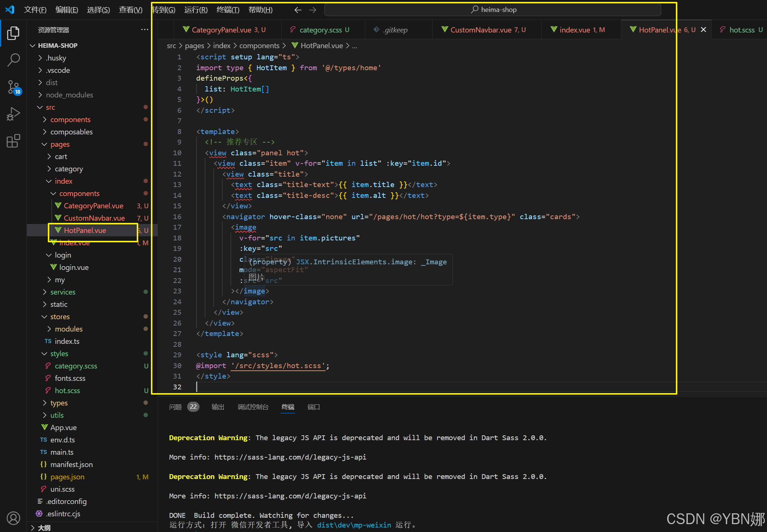
Task: Click the navigate back arrow
Action: pyautogui.click(x=298, y=10)
